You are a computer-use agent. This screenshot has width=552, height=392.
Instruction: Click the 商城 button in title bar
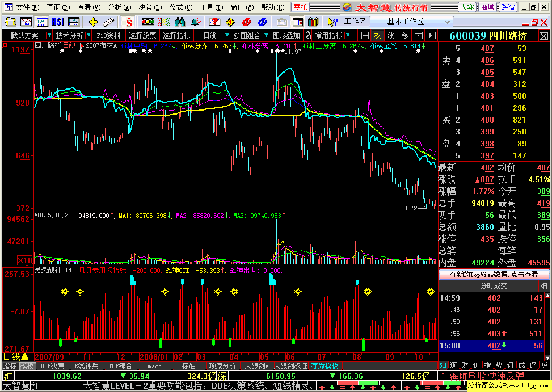click(x=487, y=7)
